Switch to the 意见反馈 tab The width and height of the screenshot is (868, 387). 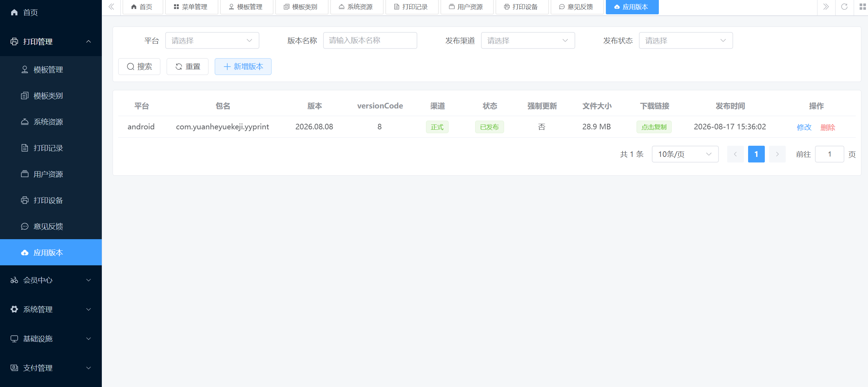(x=577, y=7)
